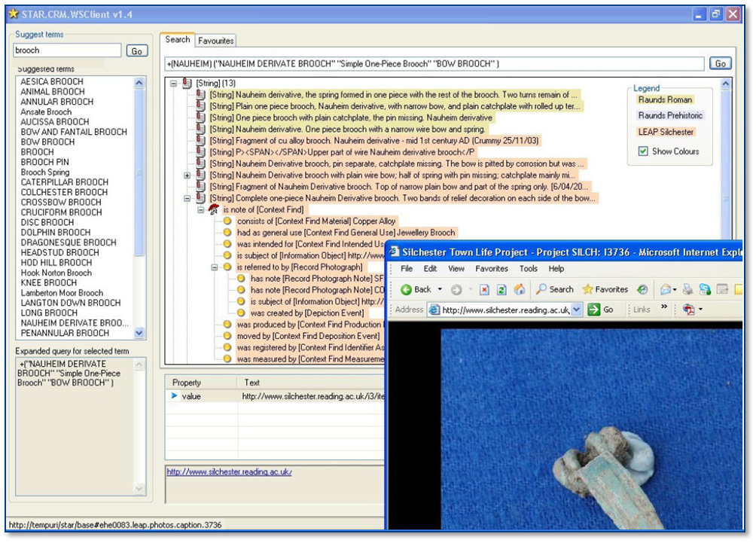Open the address bar dropdown arrow
756x543 pixels.
coord(576,310)
